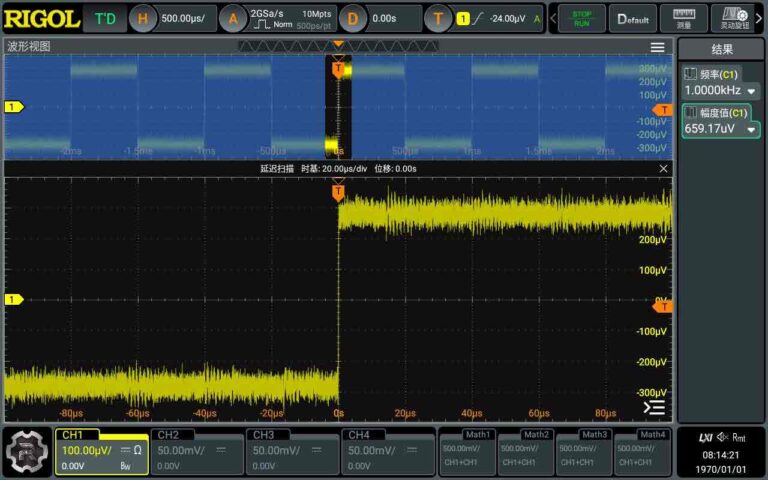Close the delayed sweep zoom window
The image size is (768, 480).
[x=663, y=169]
